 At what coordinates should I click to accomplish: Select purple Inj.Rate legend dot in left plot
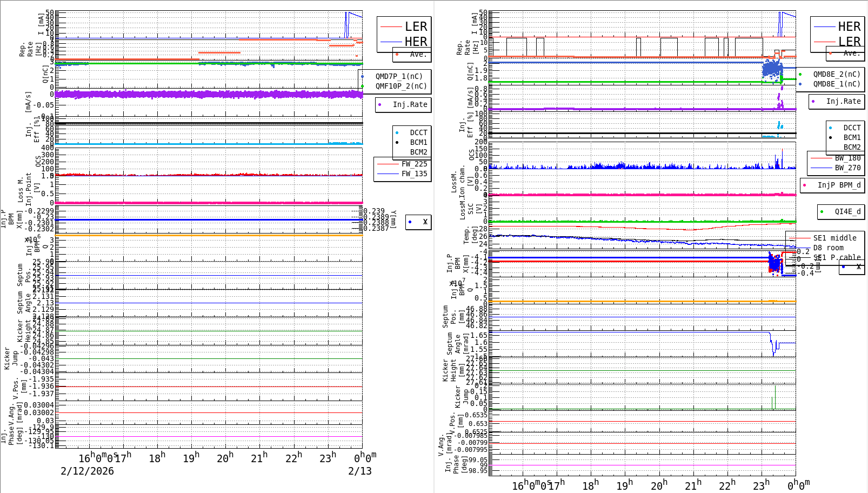tap(380, 105)
